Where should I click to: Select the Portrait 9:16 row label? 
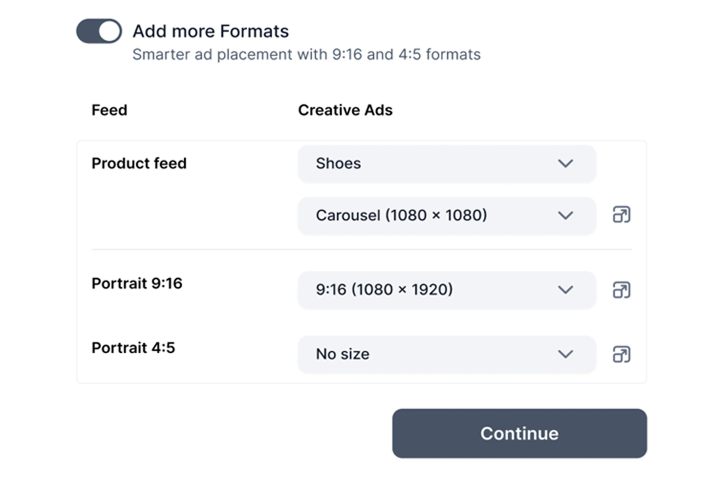(137, 284)
